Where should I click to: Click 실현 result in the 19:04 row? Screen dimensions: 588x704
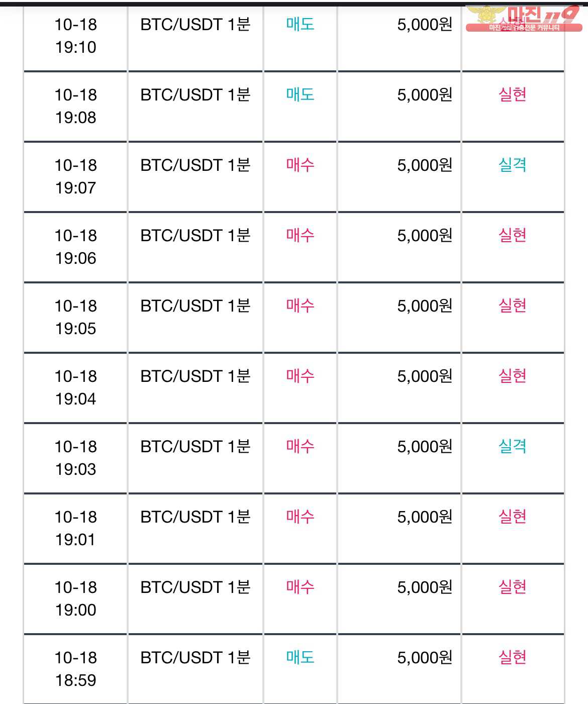coord(512,376)
